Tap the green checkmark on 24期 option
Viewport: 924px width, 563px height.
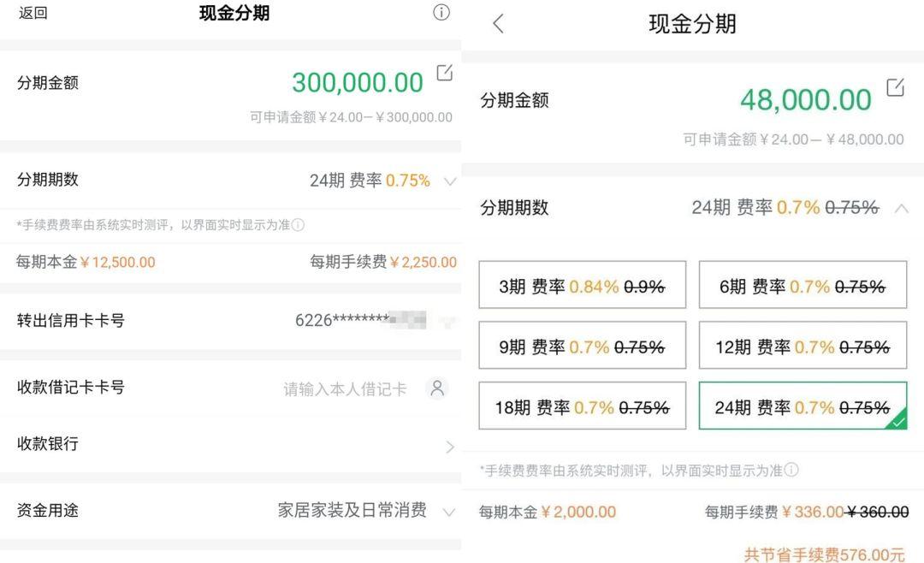click(x=897, y=421)
